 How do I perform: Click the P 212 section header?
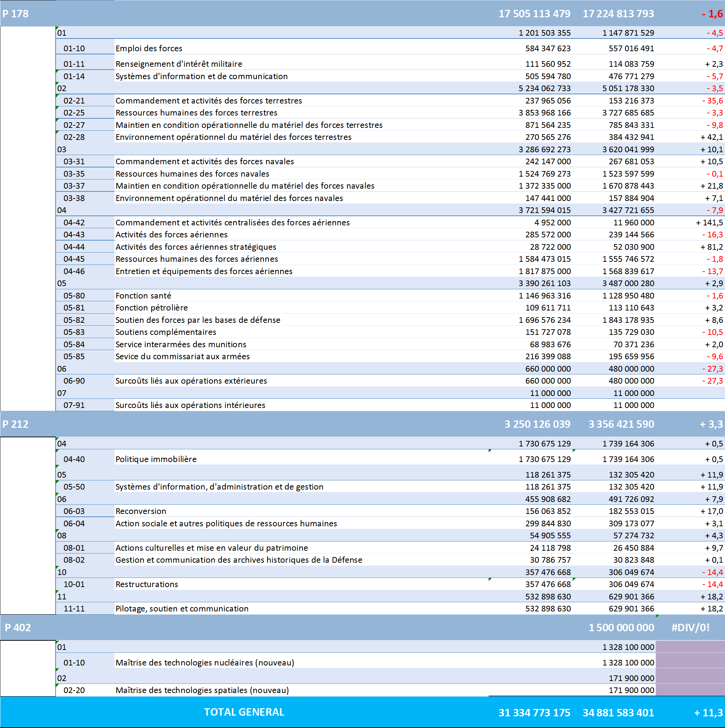(16, 424)
